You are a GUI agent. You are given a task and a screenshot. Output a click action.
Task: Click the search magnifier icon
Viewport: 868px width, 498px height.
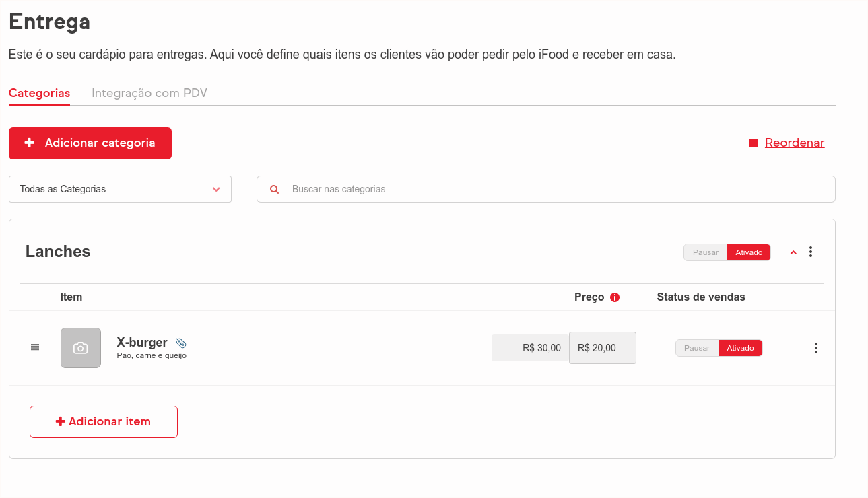pyautogui.click(x=274, y=189)
